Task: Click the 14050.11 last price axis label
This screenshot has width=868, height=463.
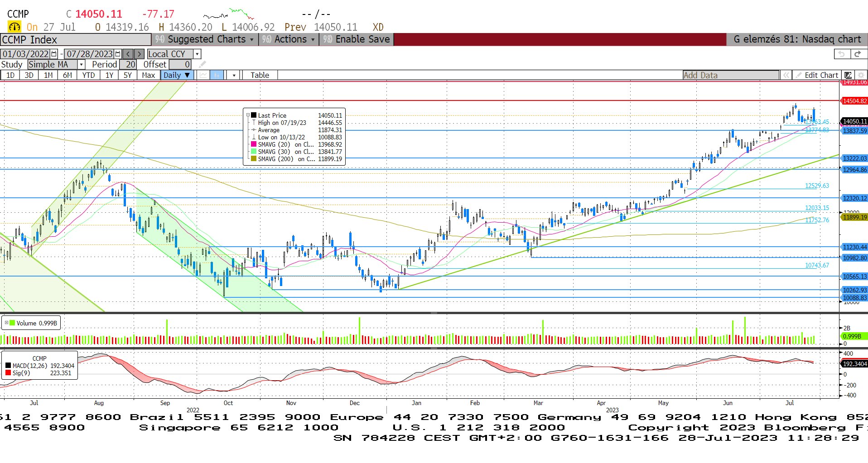Action: 854,121
